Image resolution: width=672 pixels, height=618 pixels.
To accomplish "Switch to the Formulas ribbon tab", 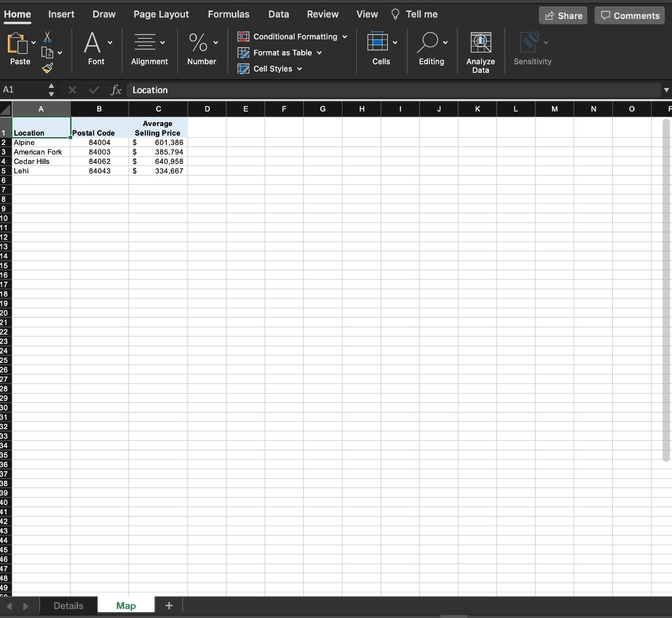I will 228,14.
